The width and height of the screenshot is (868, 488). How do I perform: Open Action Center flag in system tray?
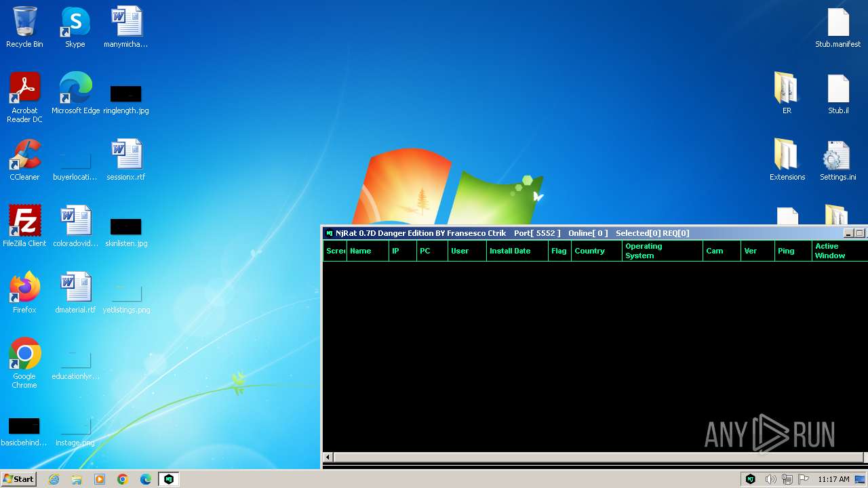coord(804,479)
